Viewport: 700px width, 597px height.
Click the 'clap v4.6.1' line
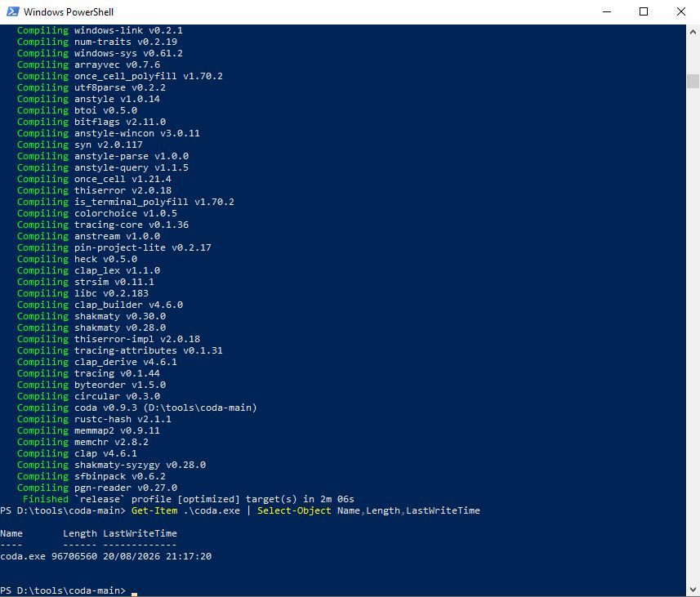click(78, 453)
